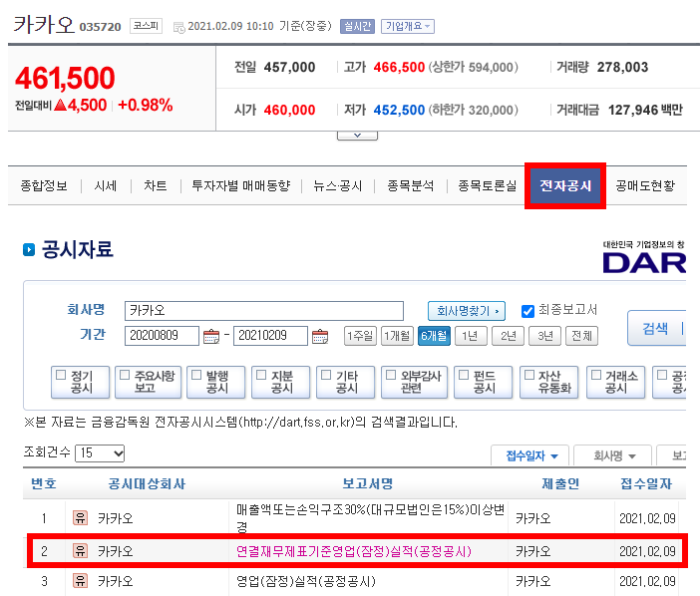Open end date calendar picker icon
This screenshot has width=700, height=596.
point(320,336)
